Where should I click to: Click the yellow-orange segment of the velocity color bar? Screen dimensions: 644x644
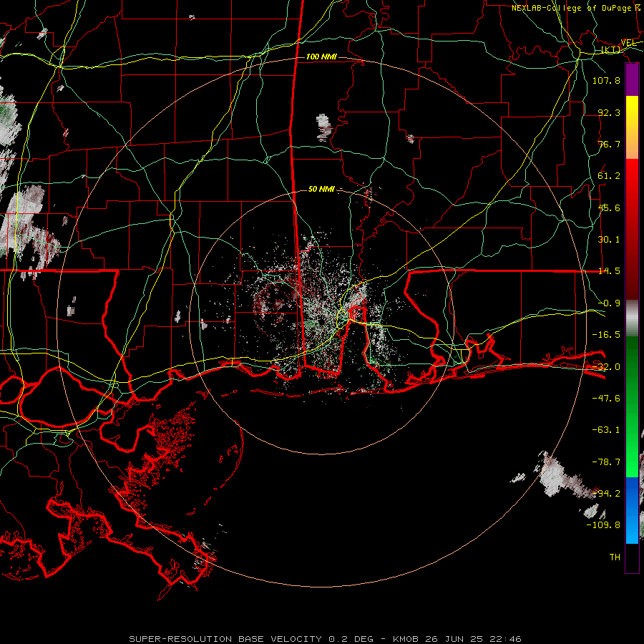pos(632,127)
